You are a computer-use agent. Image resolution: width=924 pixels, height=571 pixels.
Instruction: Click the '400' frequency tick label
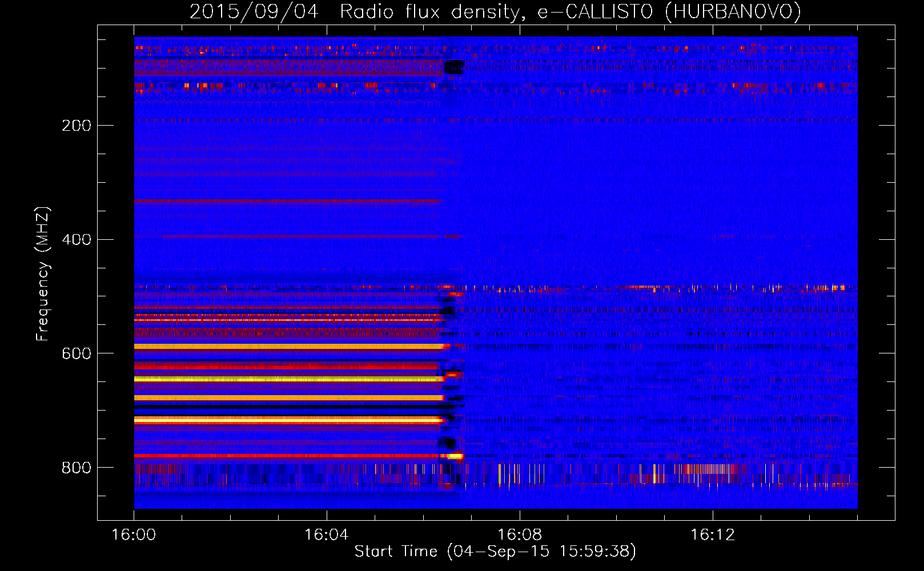(77, 239)
